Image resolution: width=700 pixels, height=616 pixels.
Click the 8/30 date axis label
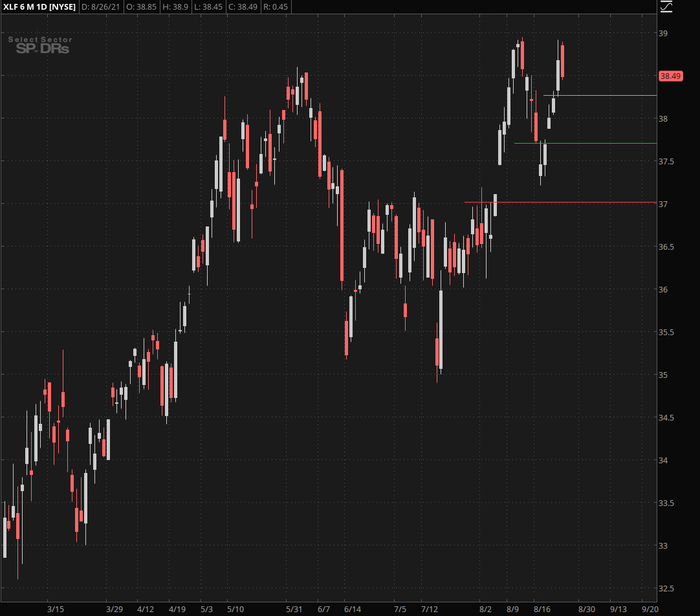click(587, 610)
